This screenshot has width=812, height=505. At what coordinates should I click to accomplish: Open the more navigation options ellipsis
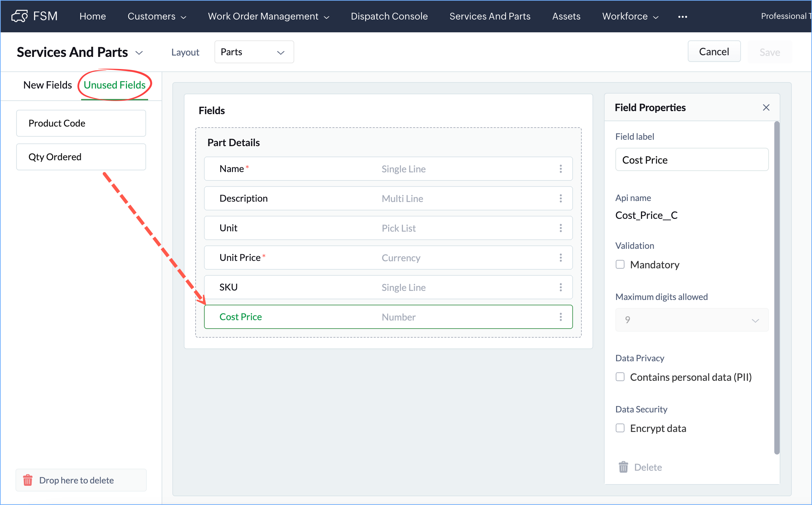682,16
